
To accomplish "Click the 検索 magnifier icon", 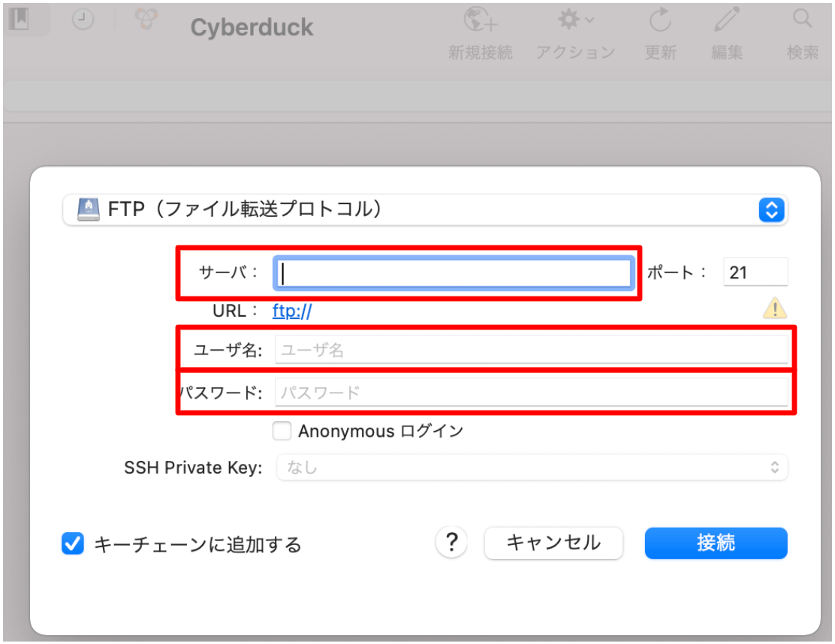I will pos(802,20).
